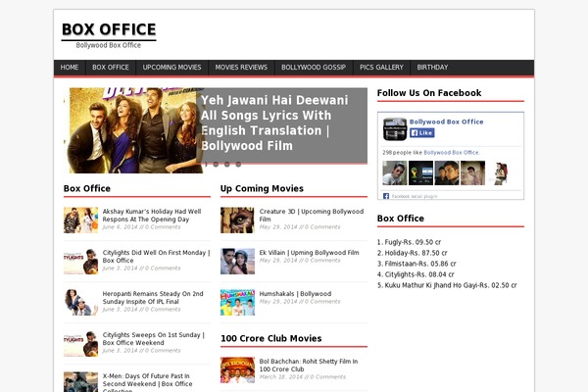Click the Ek Villain thumbnail

point(237,262)
